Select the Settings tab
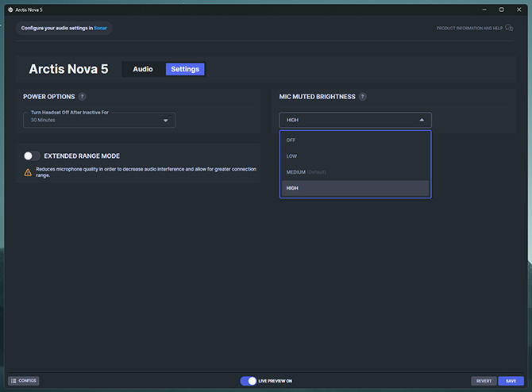 tap(185, 69)
